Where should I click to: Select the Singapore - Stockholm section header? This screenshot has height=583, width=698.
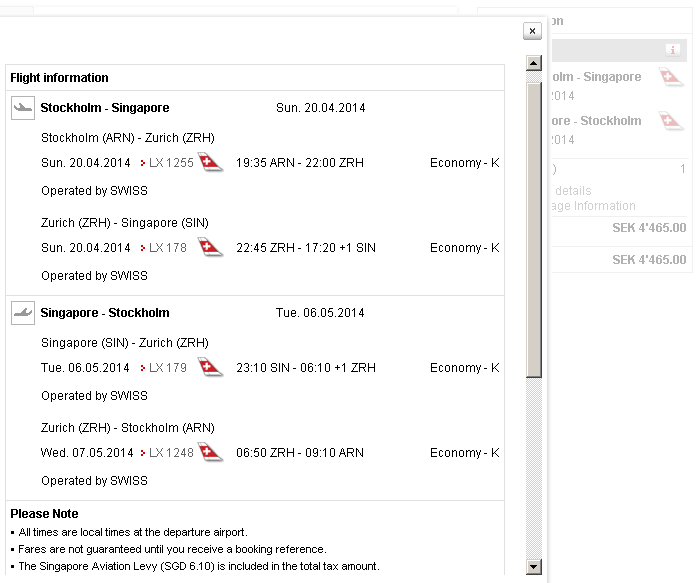[105, 313]
